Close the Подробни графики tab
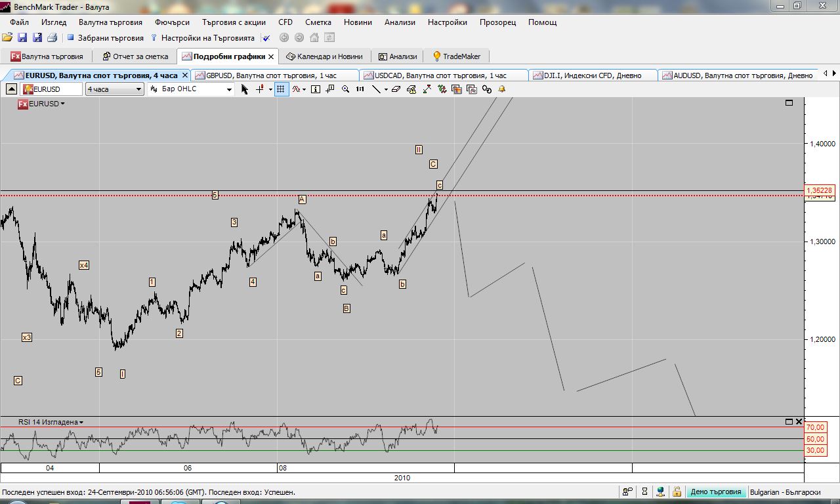Image resolution: width=840 pixels, height=504 pixels. click(x=271, y=56)
